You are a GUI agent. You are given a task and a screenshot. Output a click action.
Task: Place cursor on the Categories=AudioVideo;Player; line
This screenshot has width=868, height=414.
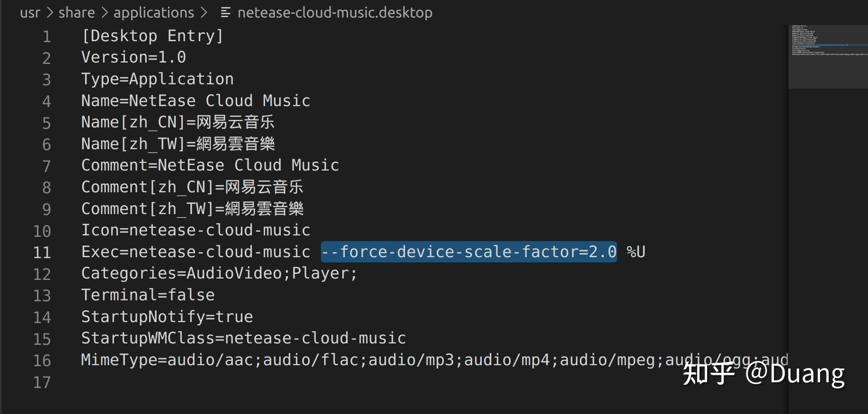pyautogui.click(x=219, y=273)
